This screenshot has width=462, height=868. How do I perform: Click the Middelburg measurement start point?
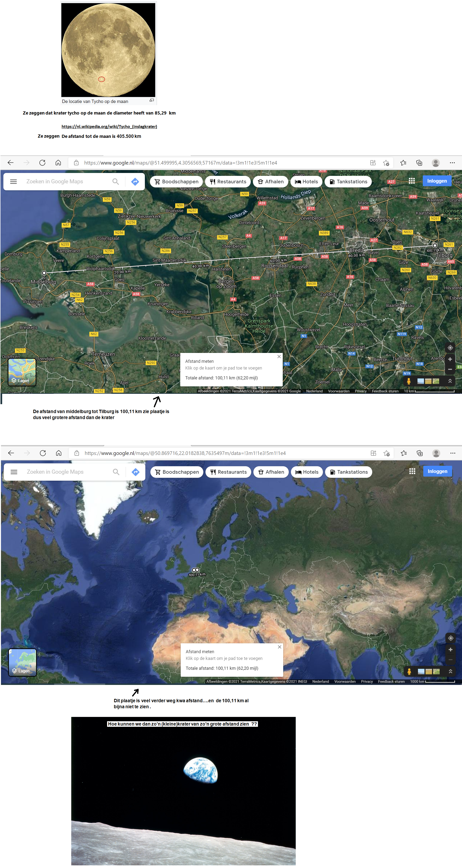point(44,273)
